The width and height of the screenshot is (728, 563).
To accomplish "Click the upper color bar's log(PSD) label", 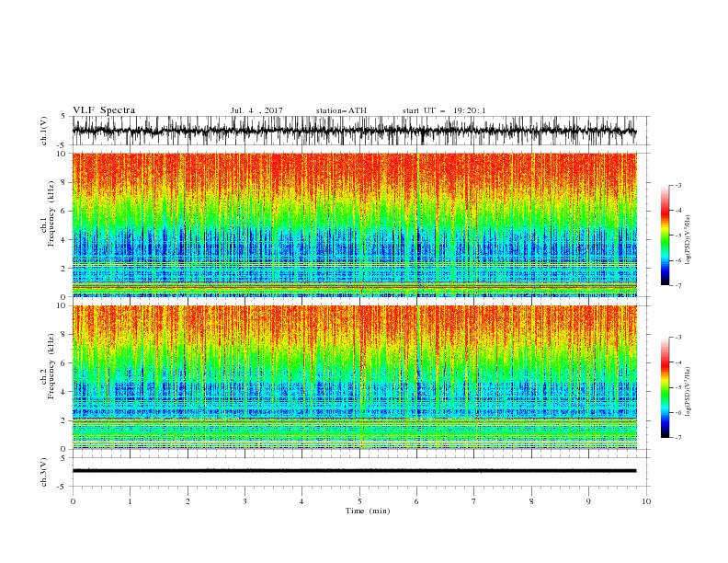I will [x=688, y=240].
